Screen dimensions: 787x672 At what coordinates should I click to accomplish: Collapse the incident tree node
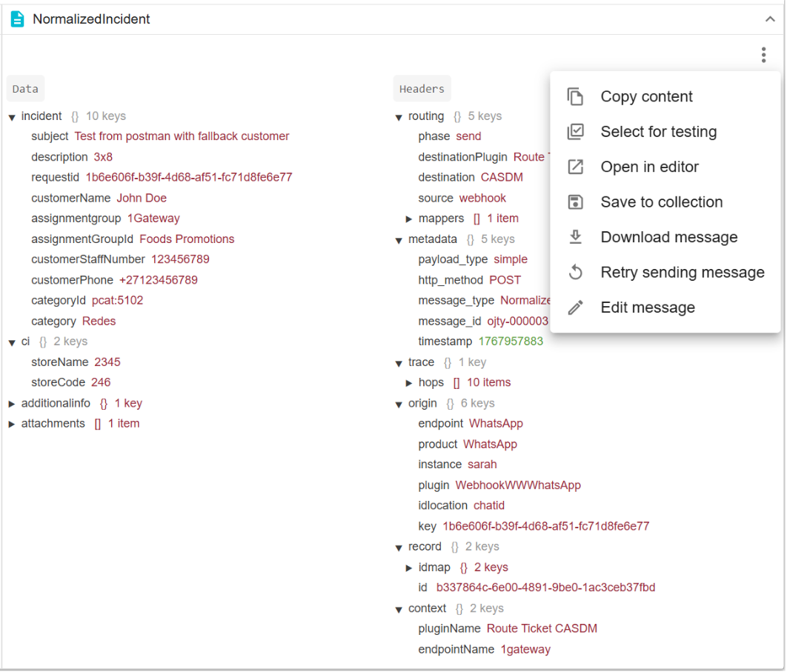pyautogui.click(x=12, y=117)
